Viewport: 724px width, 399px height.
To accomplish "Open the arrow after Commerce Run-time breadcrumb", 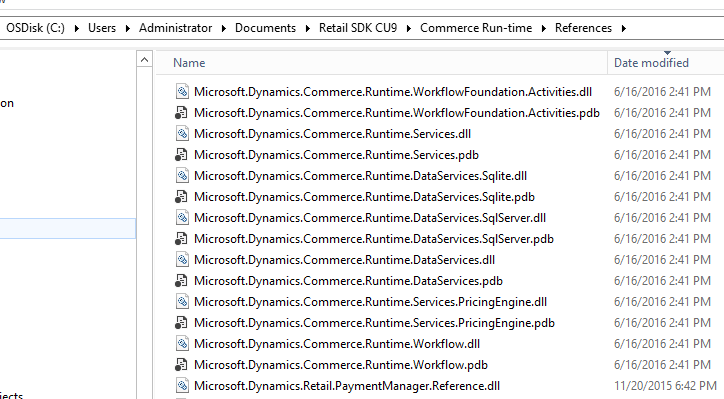I will click(x=543, y=28).
